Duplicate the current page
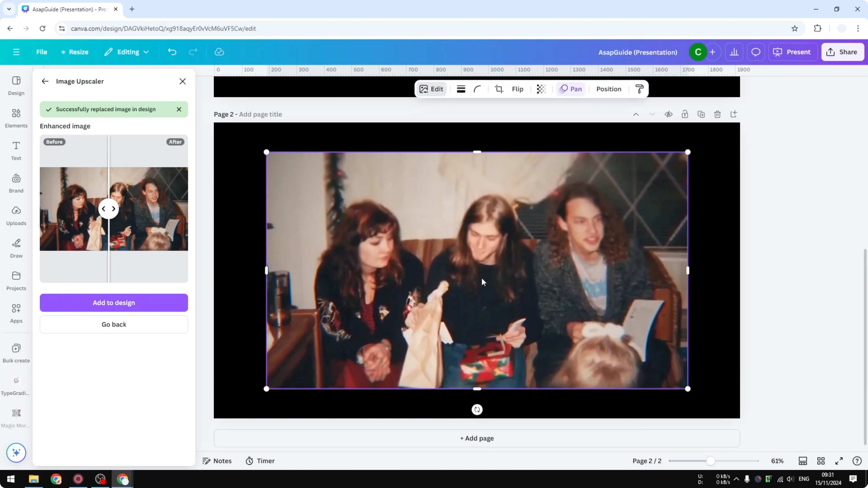868x488 pixels. point(701,114)
